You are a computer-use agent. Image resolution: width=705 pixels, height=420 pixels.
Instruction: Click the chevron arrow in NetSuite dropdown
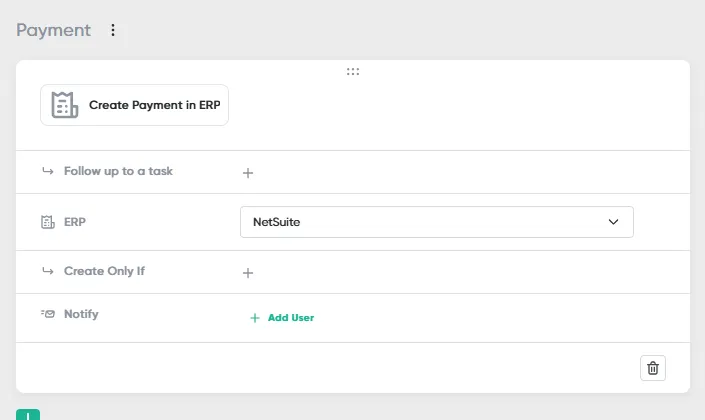pyautogui.click(x=613, y=222)
